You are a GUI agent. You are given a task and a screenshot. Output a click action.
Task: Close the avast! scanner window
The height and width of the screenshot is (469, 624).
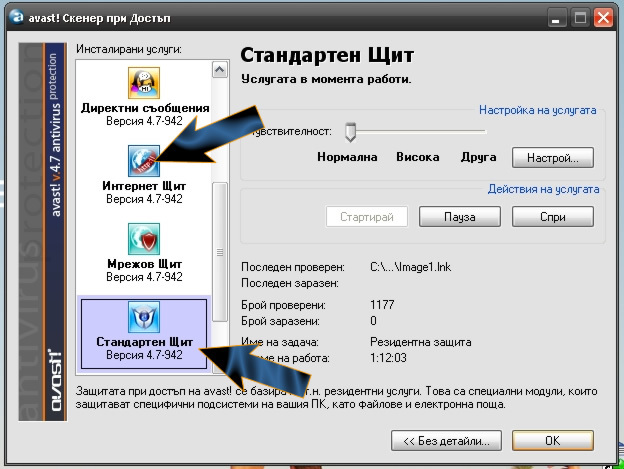(604, 18)
